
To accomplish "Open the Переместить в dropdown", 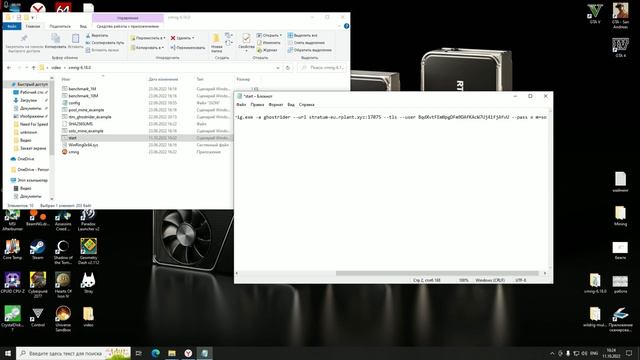I will (x=148, y=38).
